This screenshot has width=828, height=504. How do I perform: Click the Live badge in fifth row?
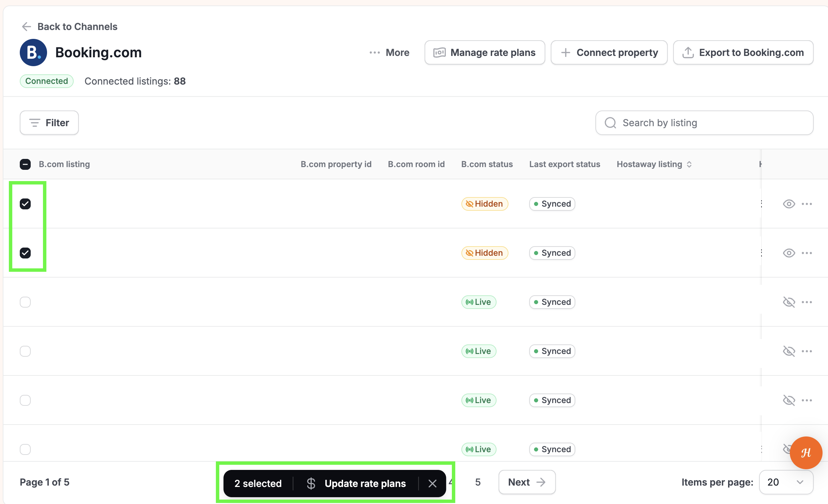pyautogui.click(x=479, y=400)
